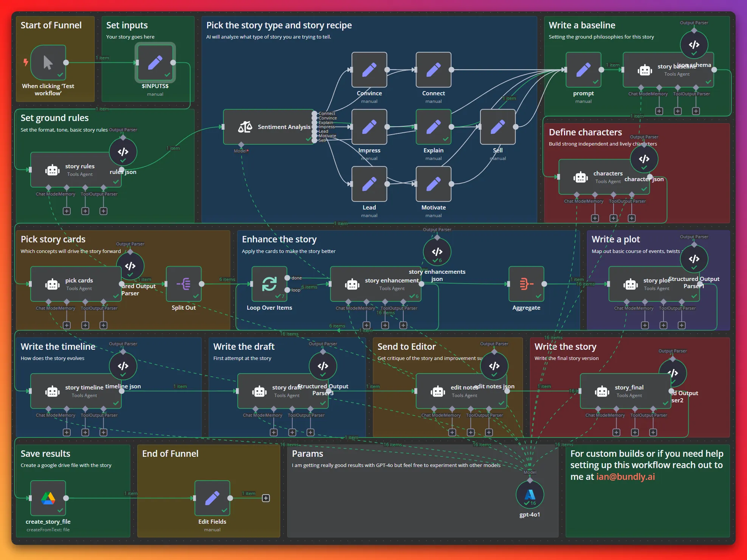Image resolution: width=747 pixels, height=560 pixels.
Task: Open the create_story_file Google Drive node
Action: click(48, 498)
